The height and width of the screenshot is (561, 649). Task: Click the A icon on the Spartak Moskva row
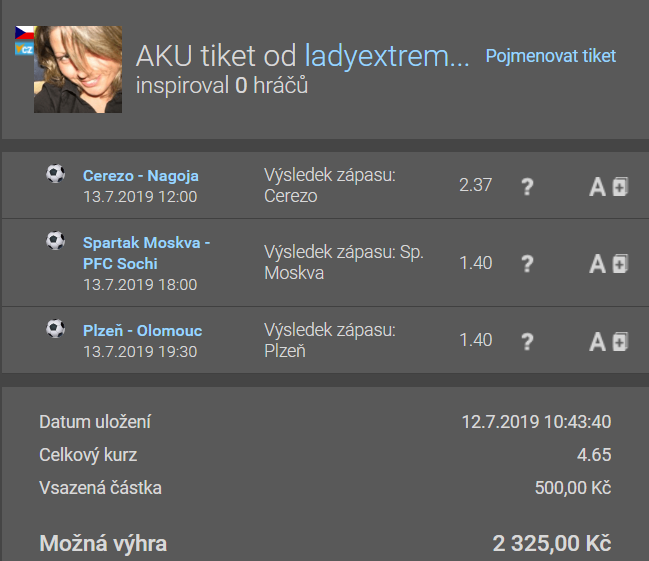[597, 264]
